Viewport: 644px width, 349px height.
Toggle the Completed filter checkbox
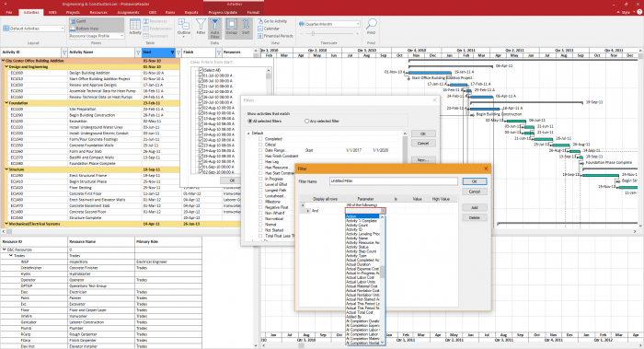coord(260,139)
